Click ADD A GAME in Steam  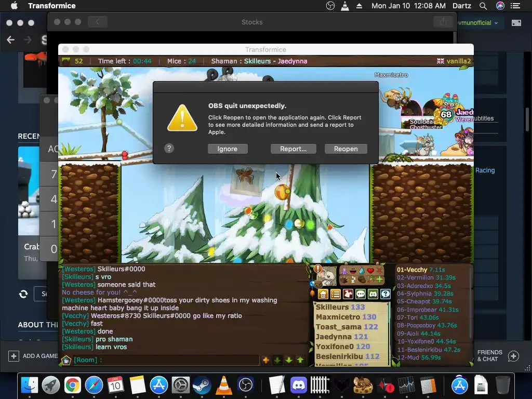coord(33,356)
